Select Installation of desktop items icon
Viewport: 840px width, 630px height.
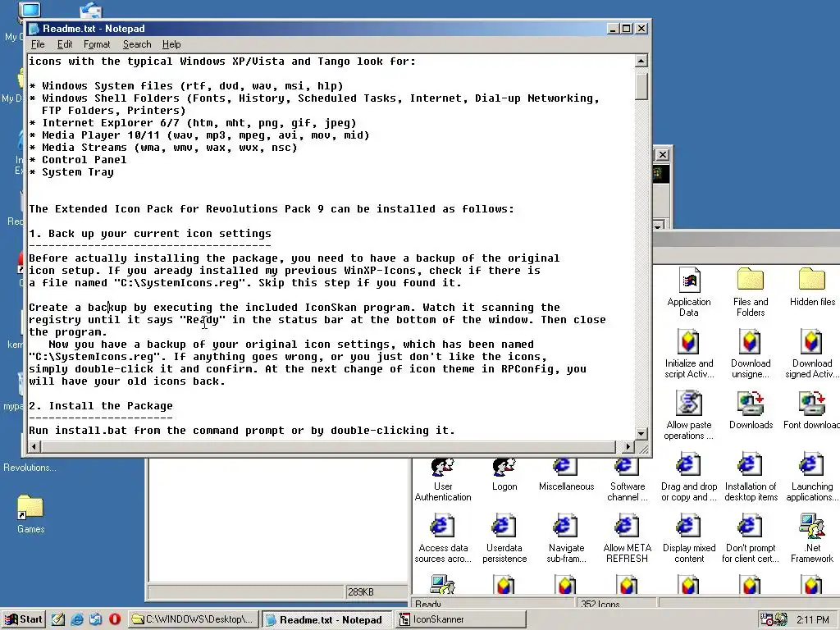click(750, 465)
